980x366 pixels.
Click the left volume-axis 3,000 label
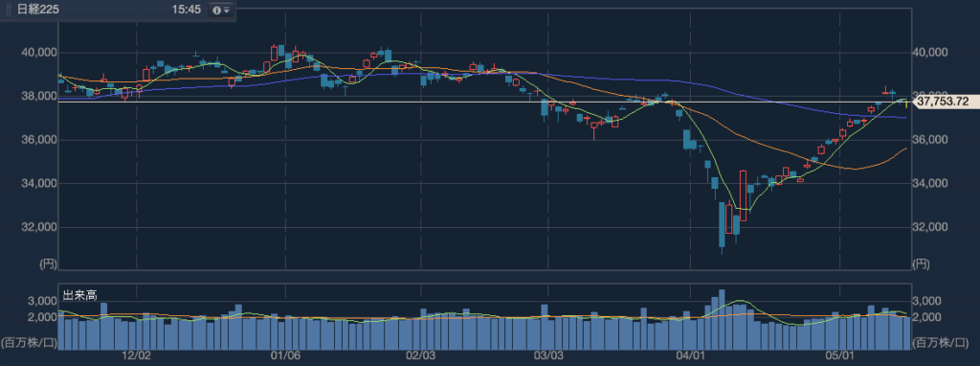coord(42,302)
